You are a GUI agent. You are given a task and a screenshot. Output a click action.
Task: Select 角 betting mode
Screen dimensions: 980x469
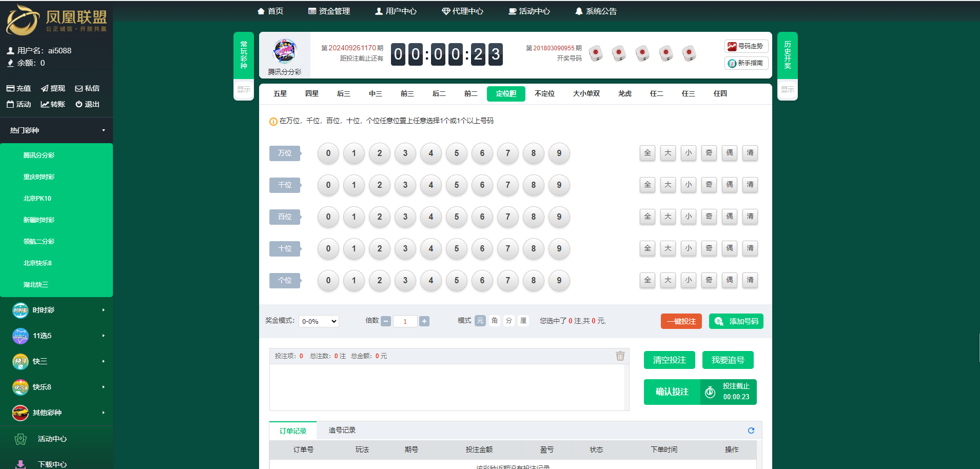tap(495, 321)
